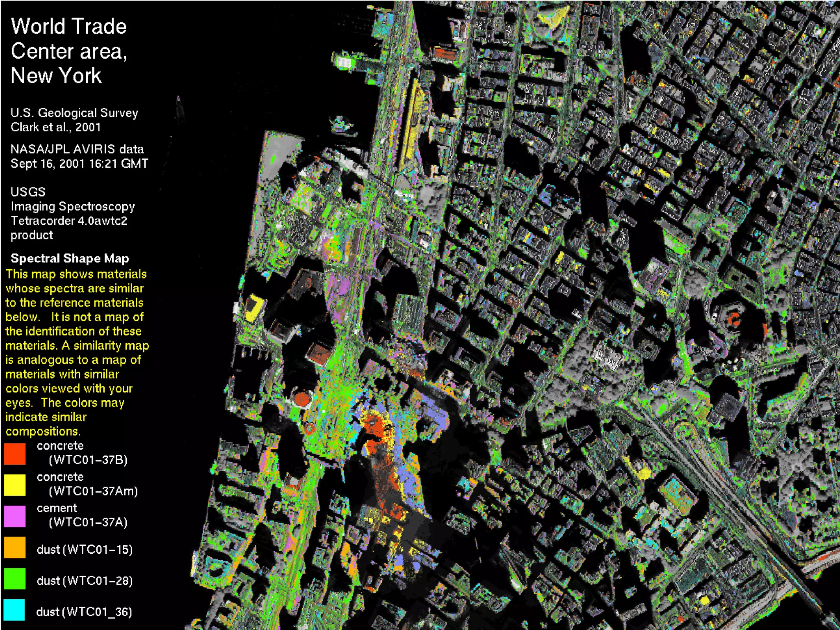Click the green dust WTC01-28 swatch

click(15, 578)
